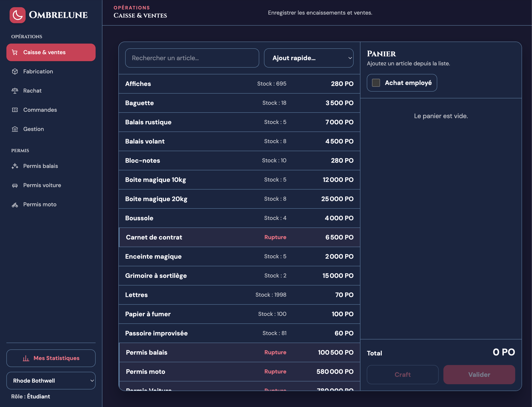Click the Permis moto motorcycle icon
The height and width of the screenshot is (407, 532).
coord(15,205)
